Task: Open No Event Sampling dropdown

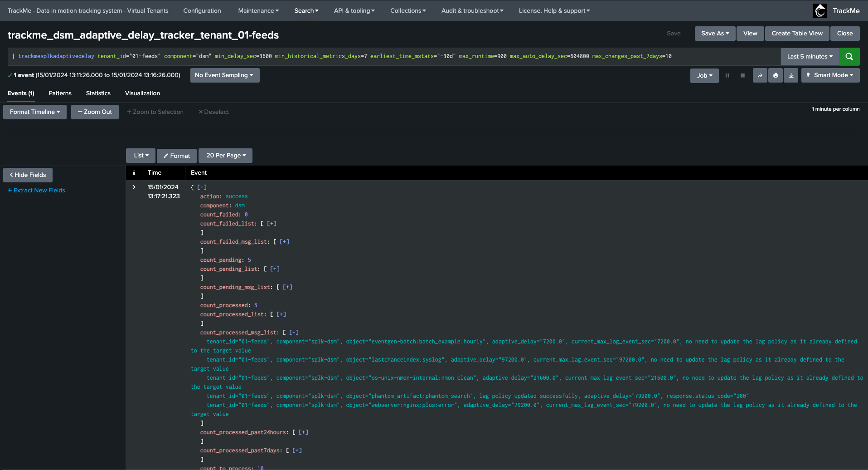Action: coord(224,75)
